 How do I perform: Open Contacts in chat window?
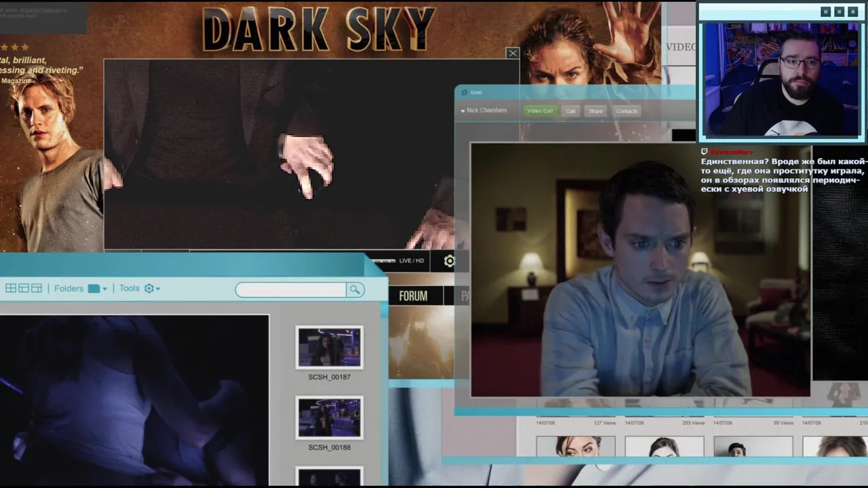pyautogui.click(x=627, y=111)
